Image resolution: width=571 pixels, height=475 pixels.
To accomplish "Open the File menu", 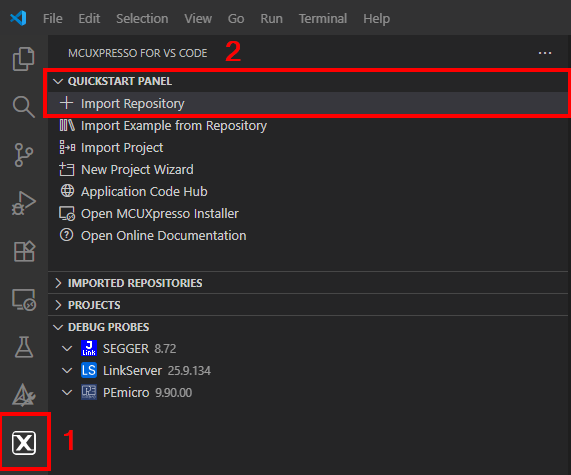I will click(52, 18).
